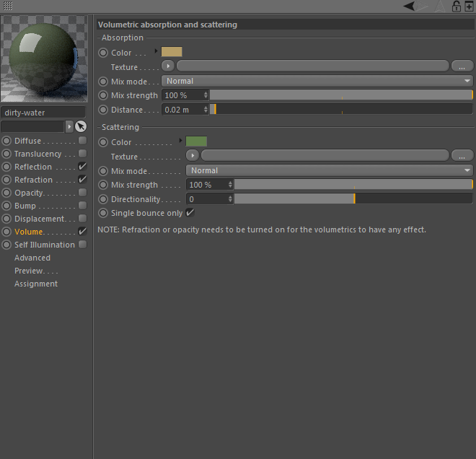The image size is (476, 459).
Task: Enable the Diffuse channel checkbox
Action: pos(82,140)
